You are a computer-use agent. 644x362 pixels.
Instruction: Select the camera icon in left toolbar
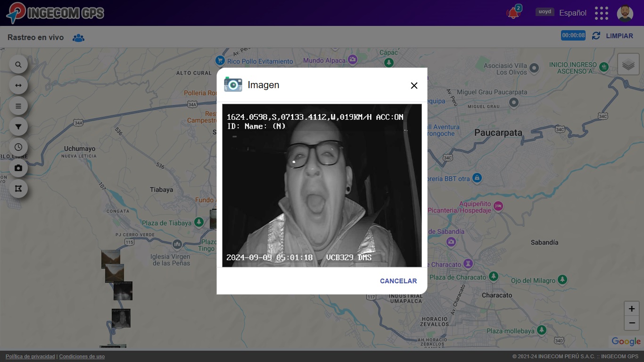click(x=18, y=168)
